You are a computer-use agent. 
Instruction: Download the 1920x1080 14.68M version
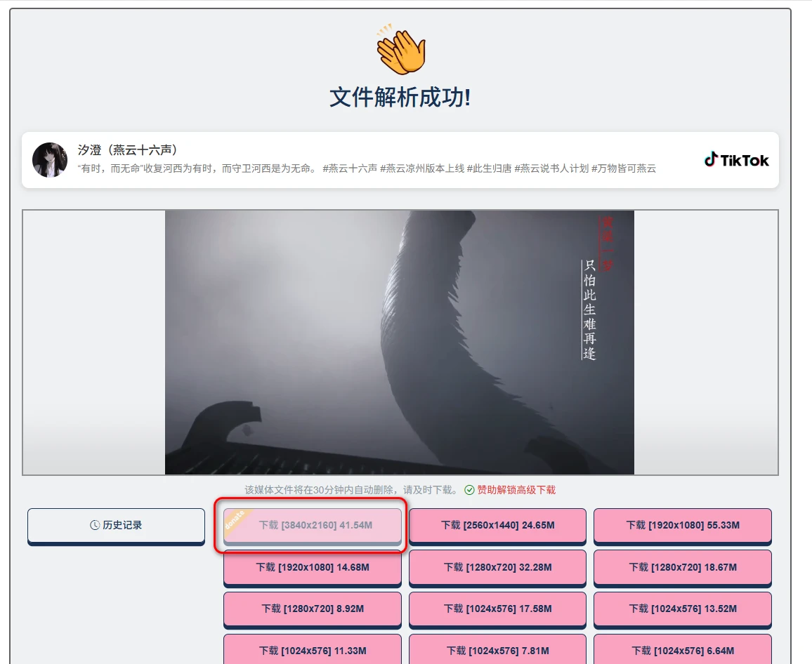tap(313, 567)
